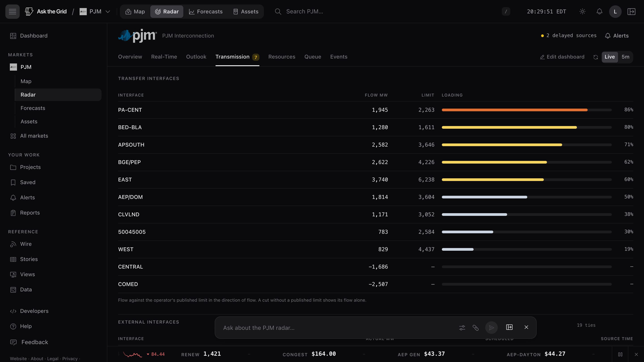Click the refresh icon near Live

pos(595,57)
